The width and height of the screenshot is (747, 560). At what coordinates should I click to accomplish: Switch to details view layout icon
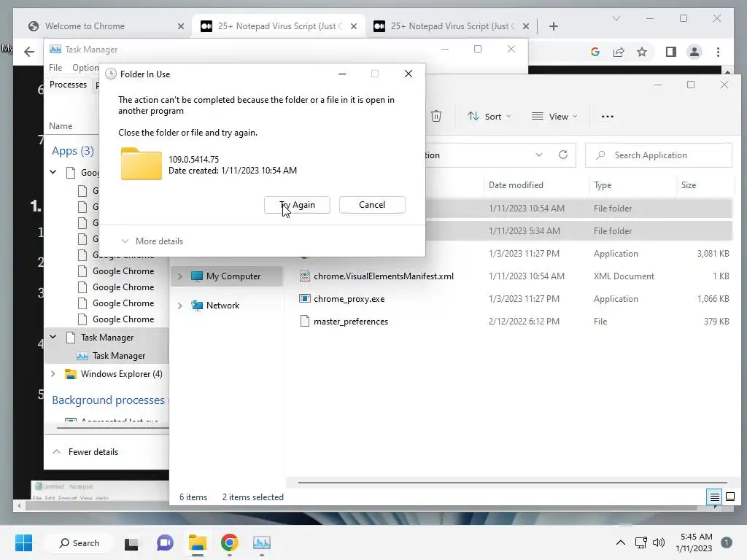715,497
